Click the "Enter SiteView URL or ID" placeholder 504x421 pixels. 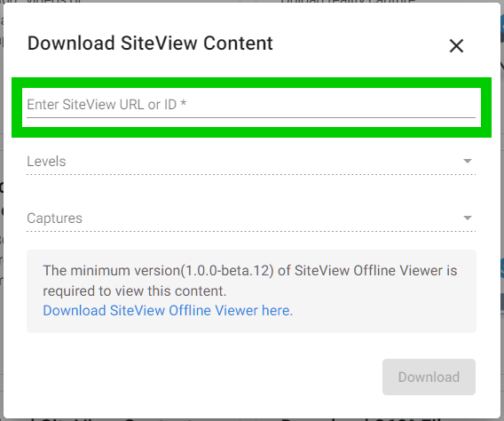(101, 105)
